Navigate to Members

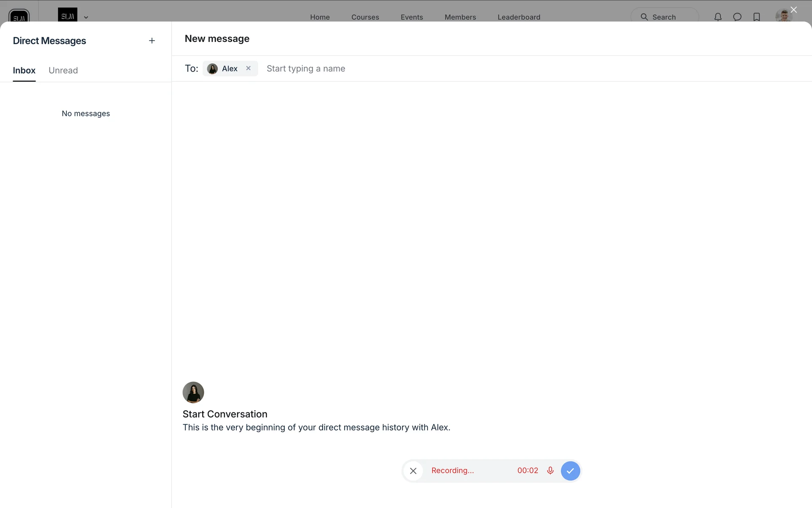pos(460,17)
